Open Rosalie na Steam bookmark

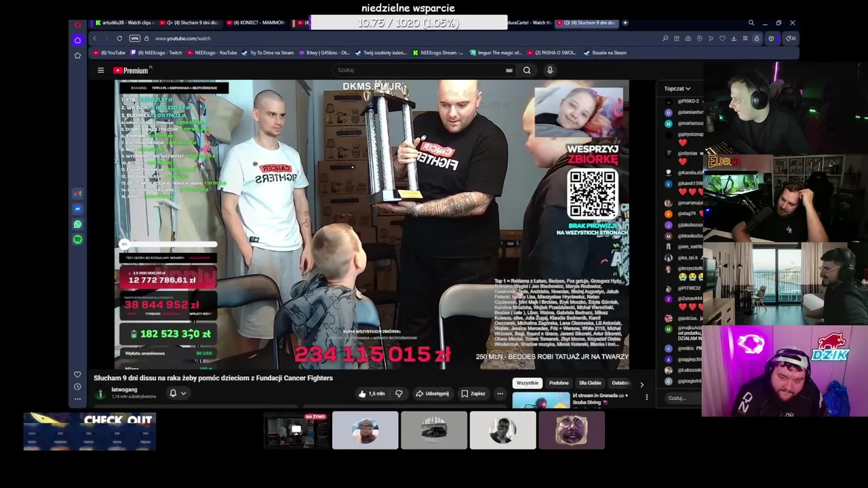[x=605, y=53]
